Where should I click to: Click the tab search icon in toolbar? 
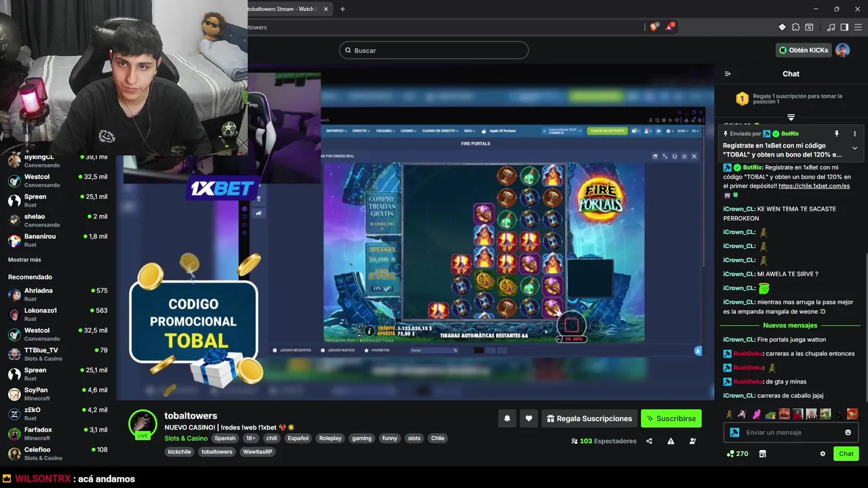(809, 27)
